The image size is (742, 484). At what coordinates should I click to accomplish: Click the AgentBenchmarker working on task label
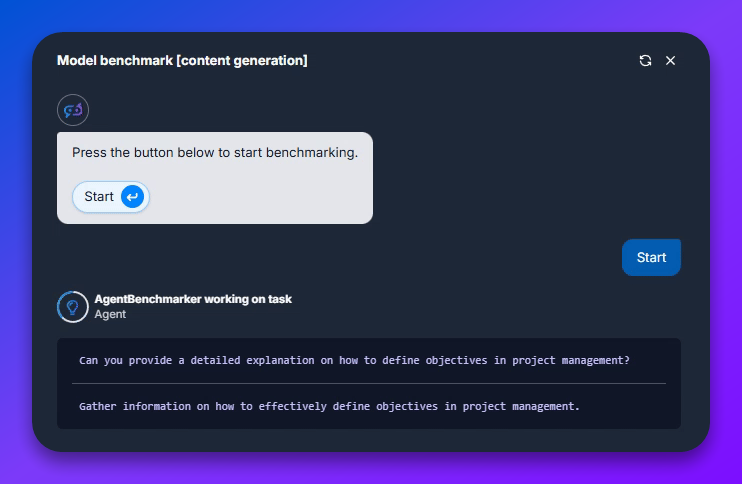coord(193,299)
